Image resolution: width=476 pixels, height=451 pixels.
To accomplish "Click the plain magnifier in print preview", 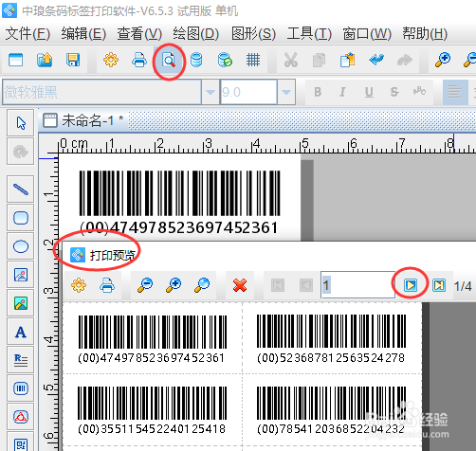I will click(x=202, y=285).
